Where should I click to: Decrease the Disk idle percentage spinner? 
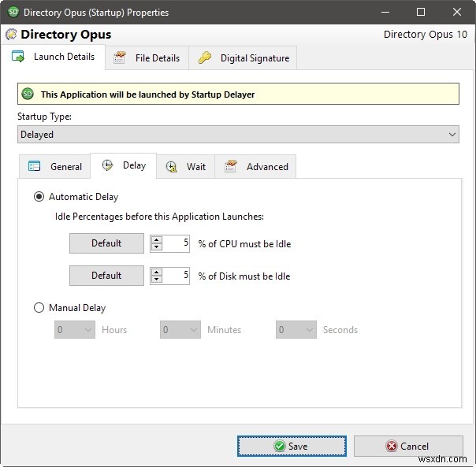157,279
